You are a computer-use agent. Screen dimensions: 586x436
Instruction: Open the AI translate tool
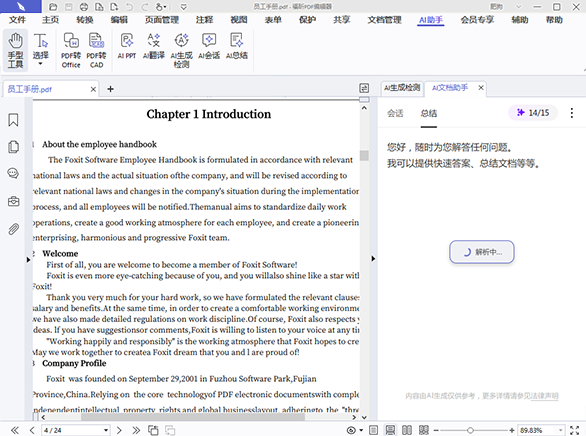coord(154,46)
